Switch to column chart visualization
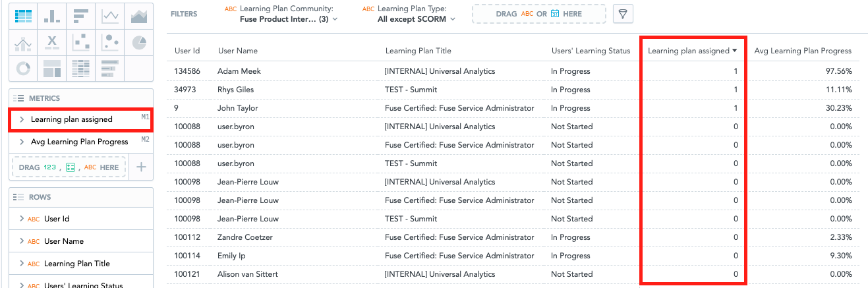Image resolution: width=868 pixels, height=288 pixels. point(52,16)
